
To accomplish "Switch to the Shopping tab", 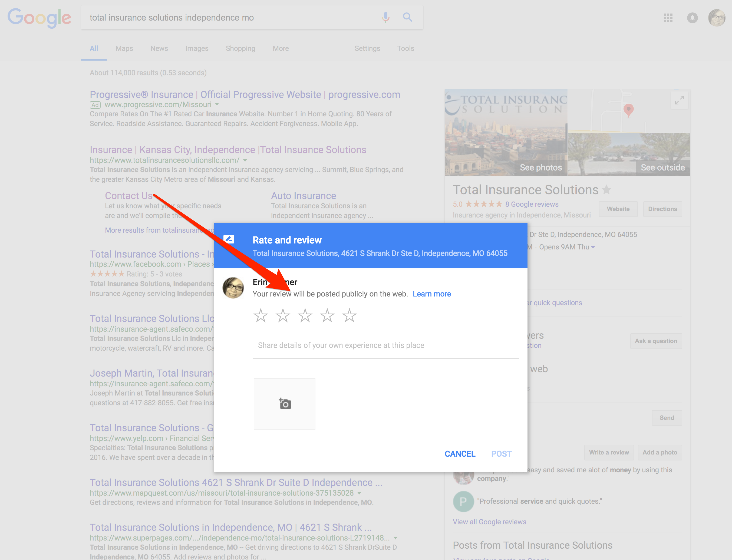I will pos(240,48).
